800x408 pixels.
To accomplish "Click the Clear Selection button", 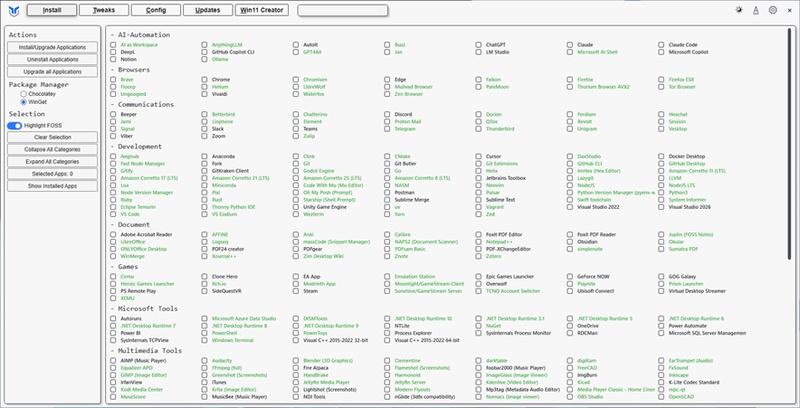I will (x=53, y=137).
